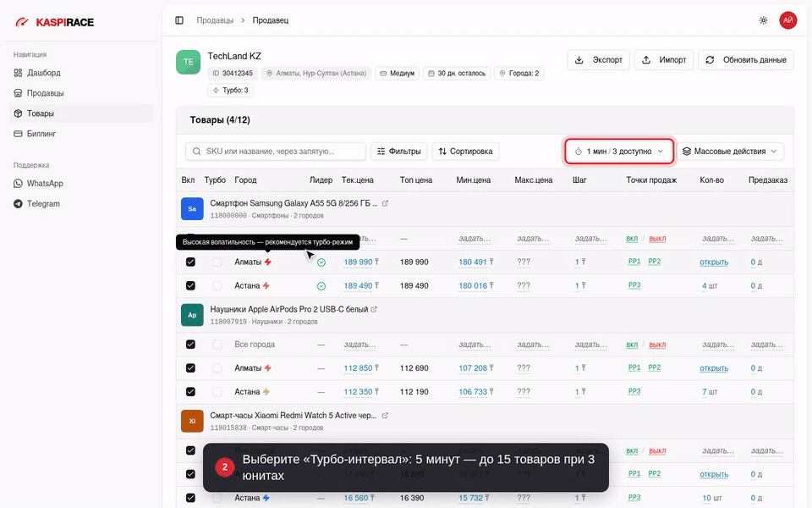The width and height of the screenshot is (812, 508).
Task: Open WhatsApp support in sidebar
Action: 45,184
